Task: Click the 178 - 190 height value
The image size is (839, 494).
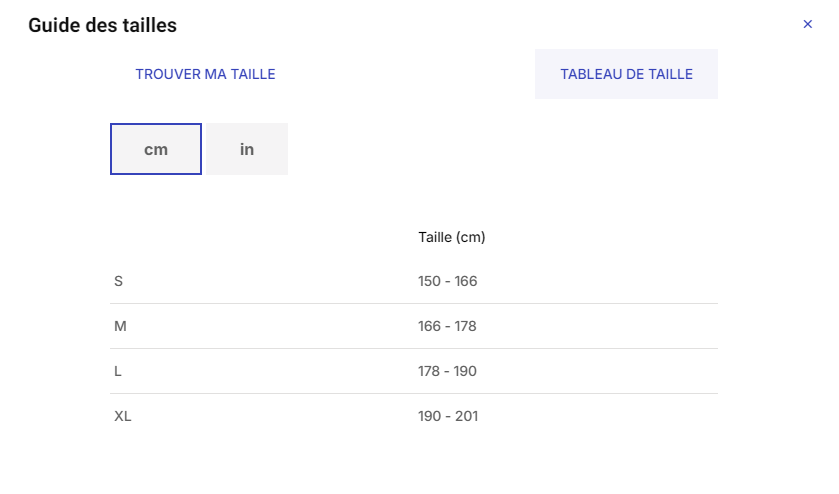Action: pyautogui.click(x=447, y=371)
